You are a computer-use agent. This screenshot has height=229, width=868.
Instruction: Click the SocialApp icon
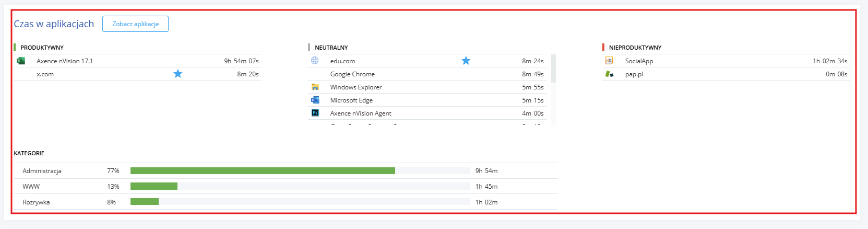pyautogui.click(x=609, y=61)
